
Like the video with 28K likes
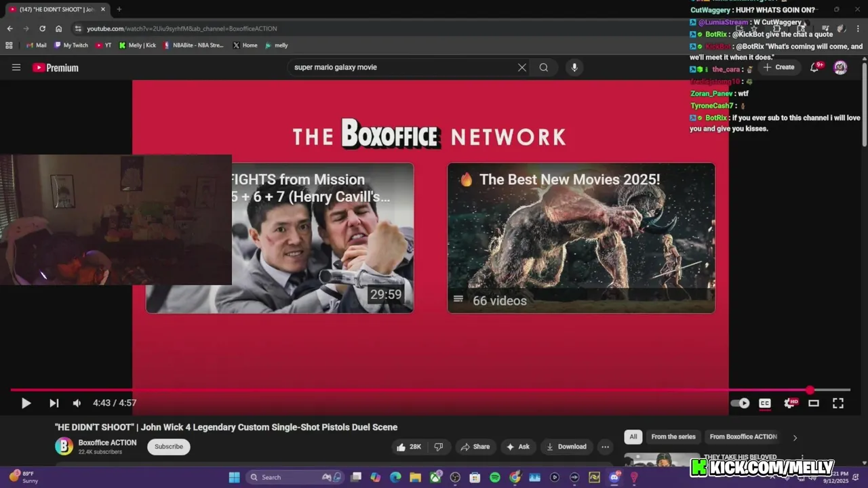click(x=409, y=447)
